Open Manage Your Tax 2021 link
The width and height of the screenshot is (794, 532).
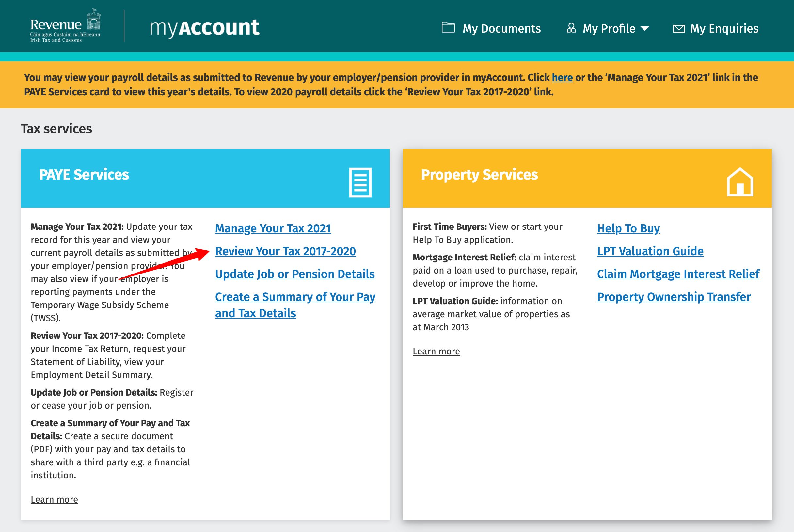pyautogui.click(x=273, y=228)
